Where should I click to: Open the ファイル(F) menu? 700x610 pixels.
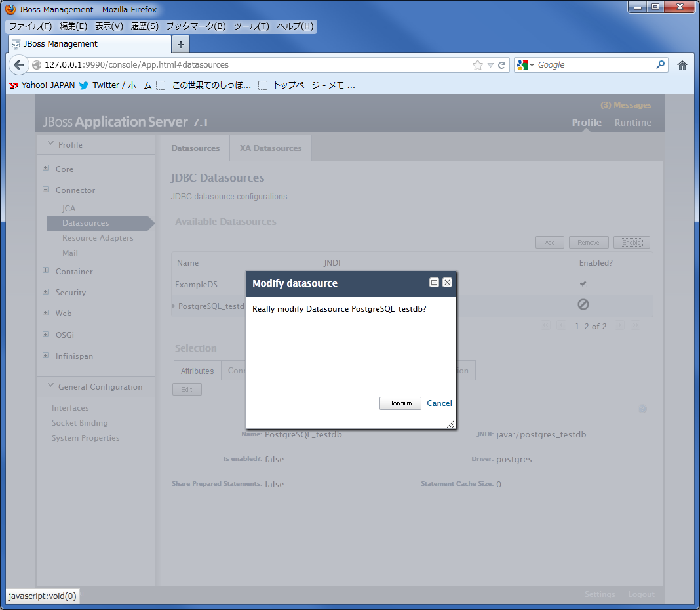(x=31, y=26)
